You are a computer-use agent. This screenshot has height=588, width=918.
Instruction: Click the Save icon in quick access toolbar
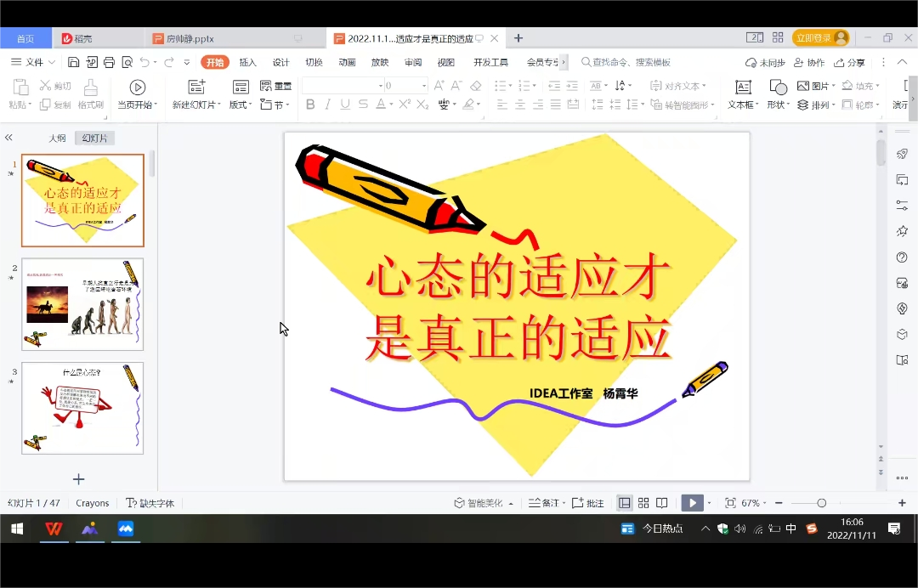point(74,62)
